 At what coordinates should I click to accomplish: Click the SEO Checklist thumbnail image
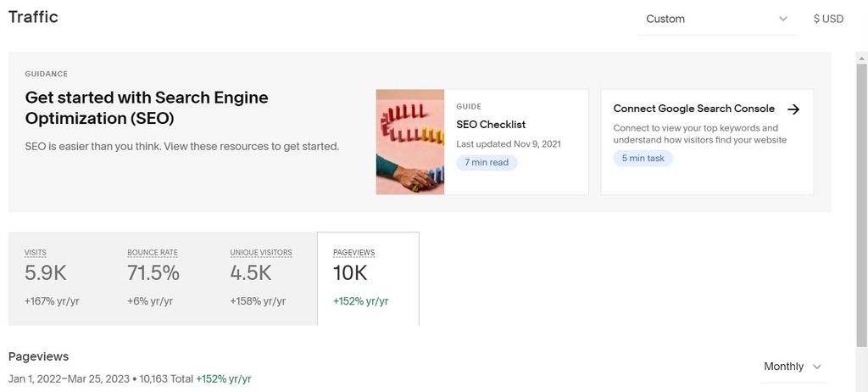coord(410,142)
